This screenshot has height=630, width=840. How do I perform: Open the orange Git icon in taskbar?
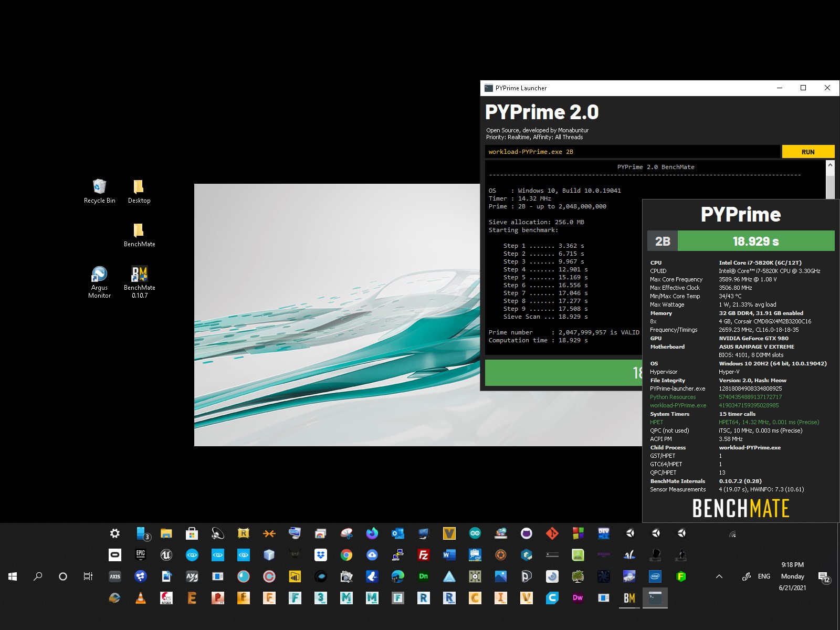552,533
